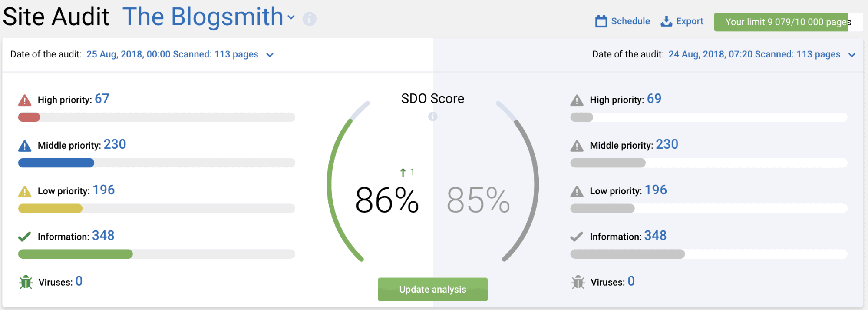Click the Schedule calendar icon
Viewport: 868px width, 310px height.
(601, 21)
